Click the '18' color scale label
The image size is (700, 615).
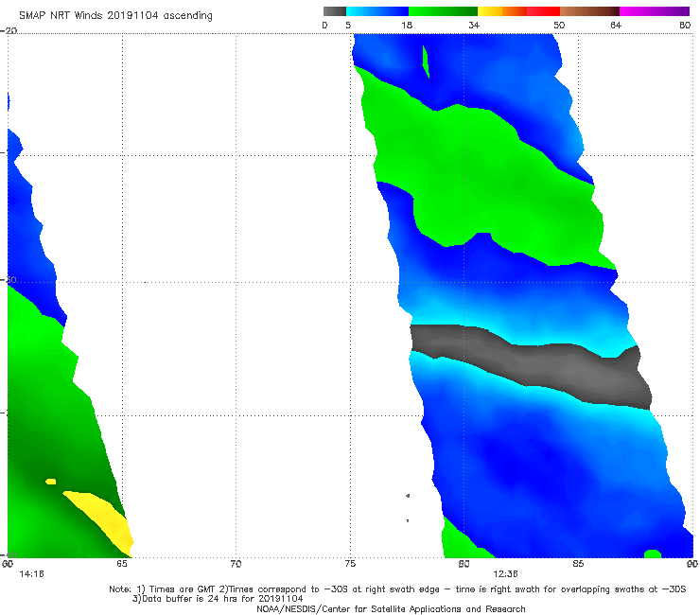(407, 26)
